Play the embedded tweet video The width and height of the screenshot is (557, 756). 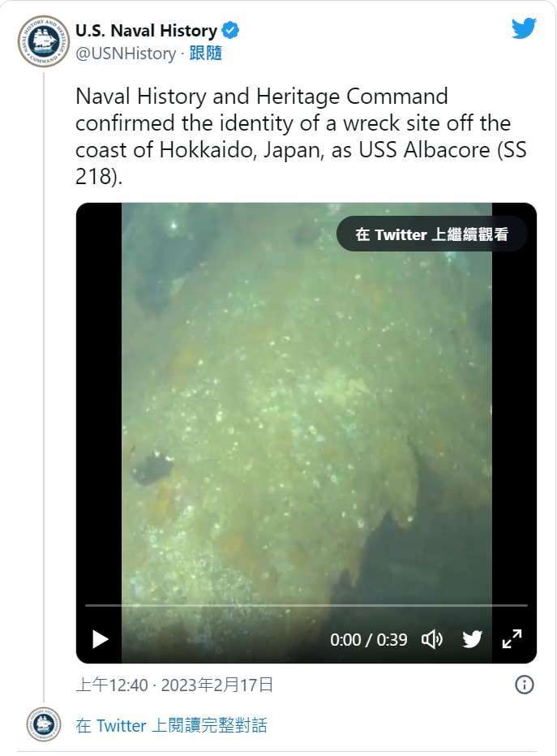coord(101,639)
